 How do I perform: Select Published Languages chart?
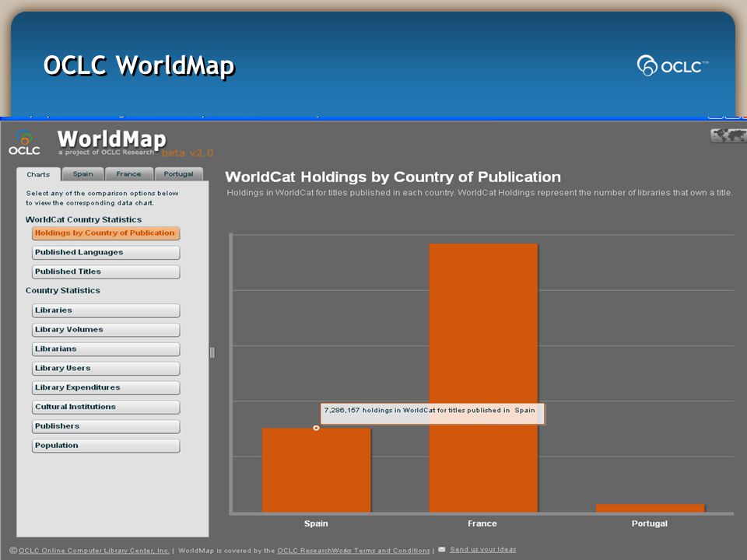point(106,252)
